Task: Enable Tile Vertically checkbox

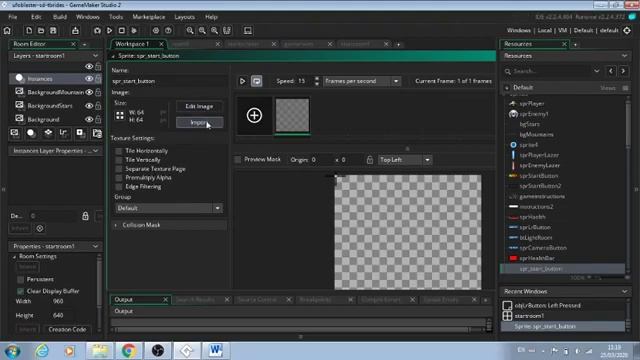Action: click(119, 160)
